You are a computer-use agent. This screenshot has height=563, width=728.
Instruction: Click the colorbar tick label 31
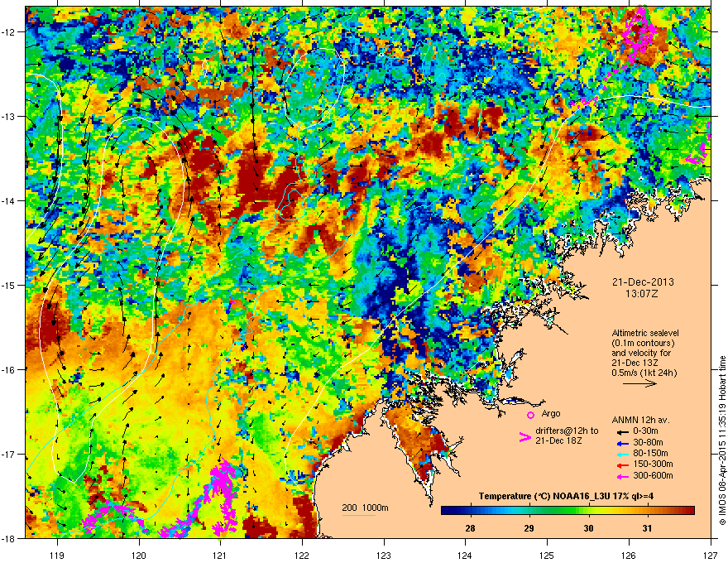[647, 528]
